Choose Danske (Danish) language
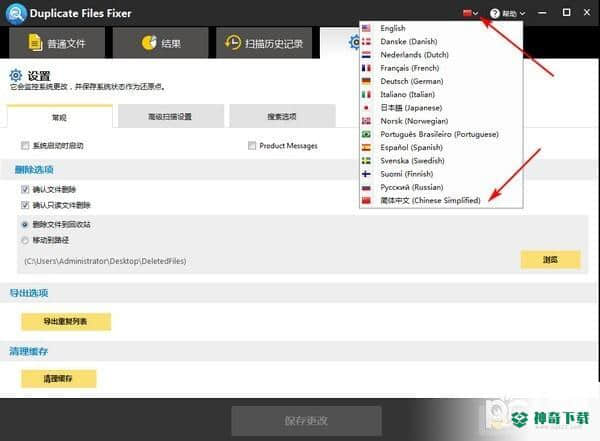Viewport: 600px width, 441px height. (441, 41)
